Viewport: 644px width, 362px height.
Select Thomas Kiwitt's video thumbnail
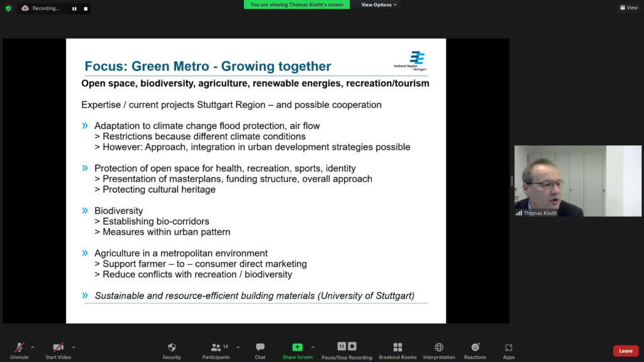tap(577, 181)
